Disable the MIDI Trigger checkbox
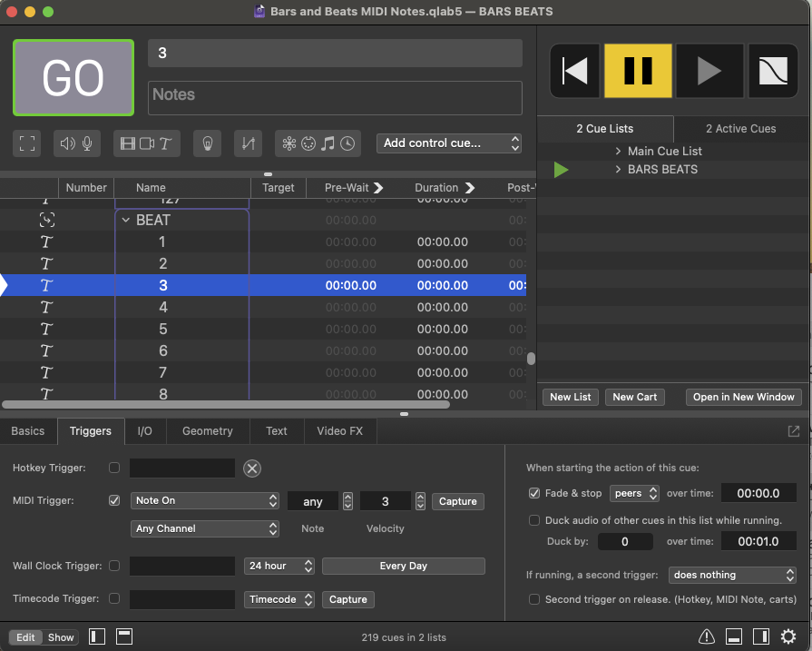Image resolution: width=812 pixels, height=651 pixels. 114,500
